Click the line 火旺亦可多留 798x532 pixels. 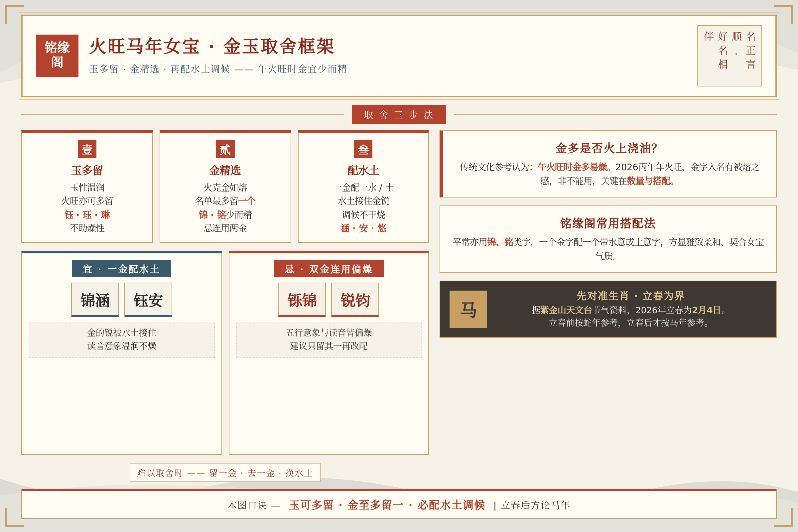coord(87,200)
